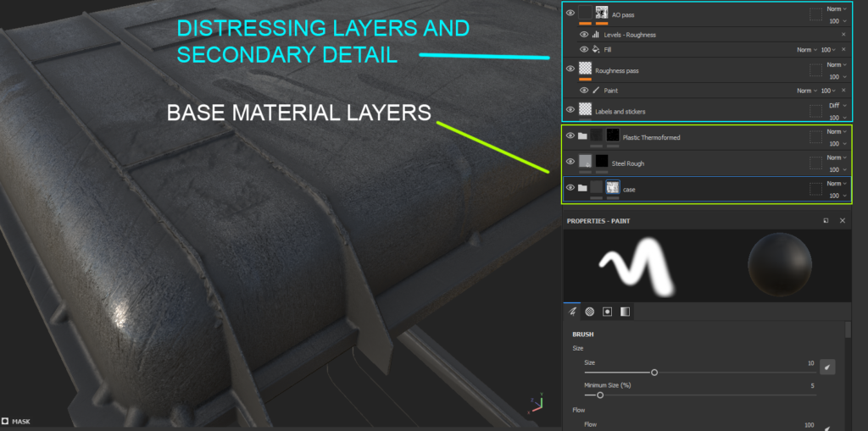The height and width of the screenshot is (431, 868).
Task: Select the Steel Rough layer name
Action: 628,163
